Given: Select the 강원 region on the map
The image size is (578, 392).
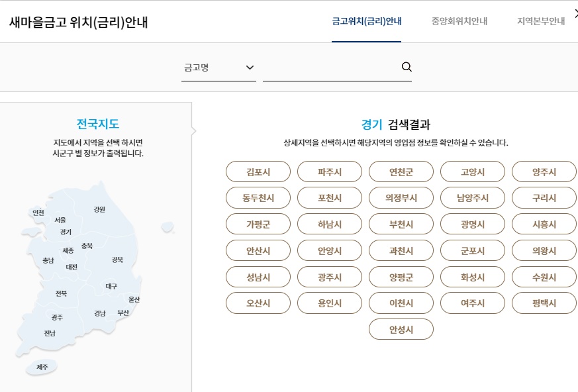Looking at the screenshot, I should tap(101, 209).
